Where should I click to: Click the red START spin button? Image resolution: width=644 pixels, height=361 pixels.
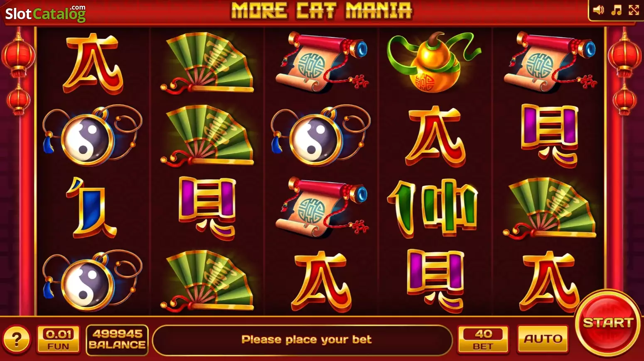pyautogui.click(x=608, y=323)
